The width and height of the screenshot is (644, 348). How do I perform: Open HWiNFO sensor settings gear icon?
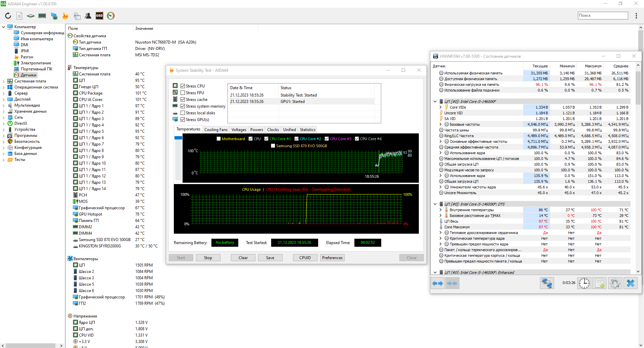coord(615,283)
